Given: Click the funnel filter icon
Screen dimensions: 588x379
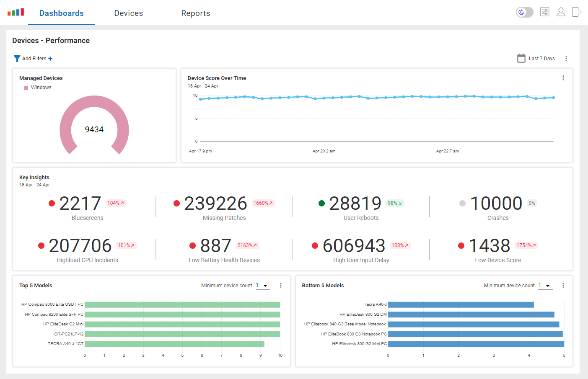Looking at the screenshot, I should (x=17, y=59).
